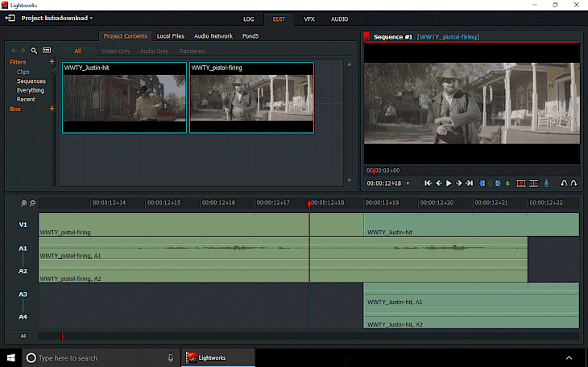Click the Bins heading
The height and width of the screenshot is (367, 588).
(x=15, y=109)
